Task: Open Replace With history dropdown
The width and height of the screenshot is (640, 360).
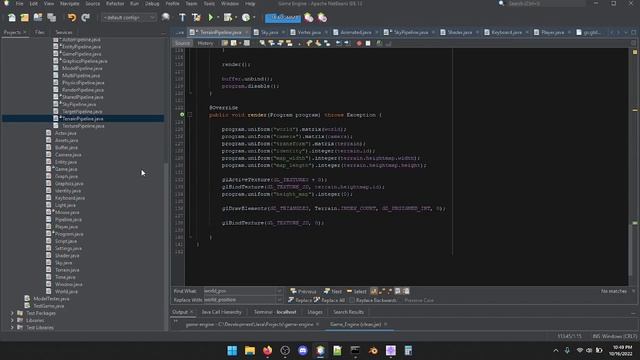Action: point(279,300)
